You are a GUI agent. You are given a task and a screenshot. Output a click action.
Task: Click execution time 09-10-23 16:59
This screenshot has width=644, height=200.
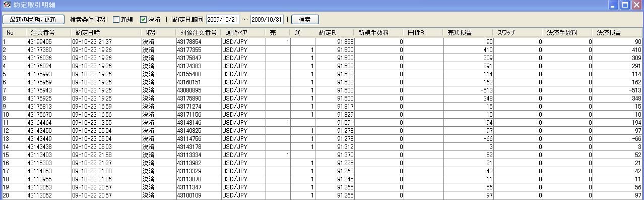tap(92, 107)
